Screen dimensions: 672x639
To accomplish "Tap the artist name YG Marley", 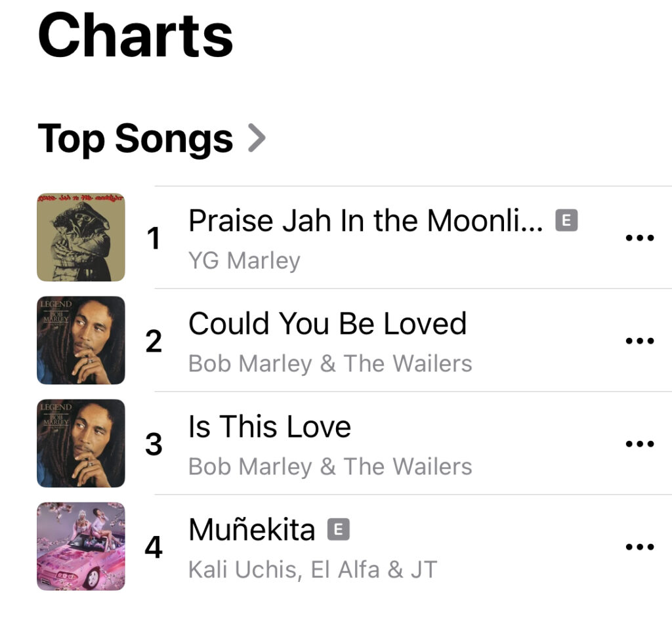I will coord(244,261).
